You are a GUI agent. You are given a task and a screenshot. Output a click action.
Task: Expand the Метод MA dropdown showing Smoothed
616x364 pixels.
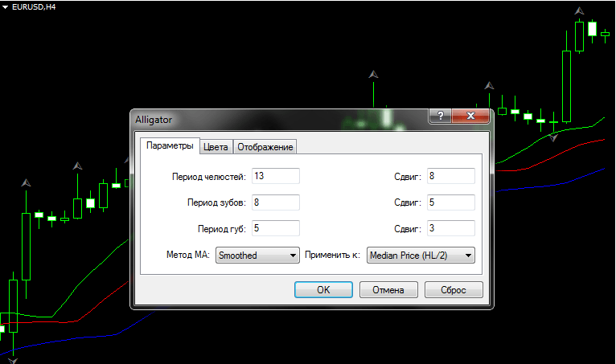[x=257, y=256]
